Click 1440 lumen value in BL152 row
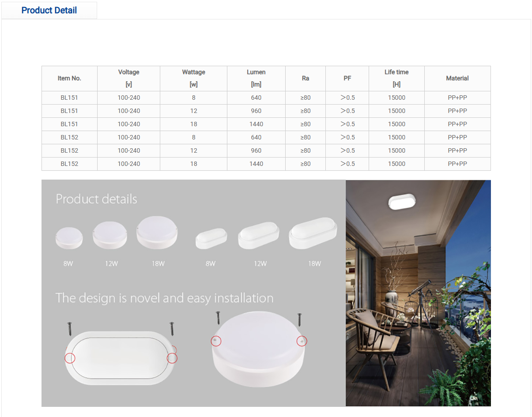The image size is (532, 417). point(256,164)
